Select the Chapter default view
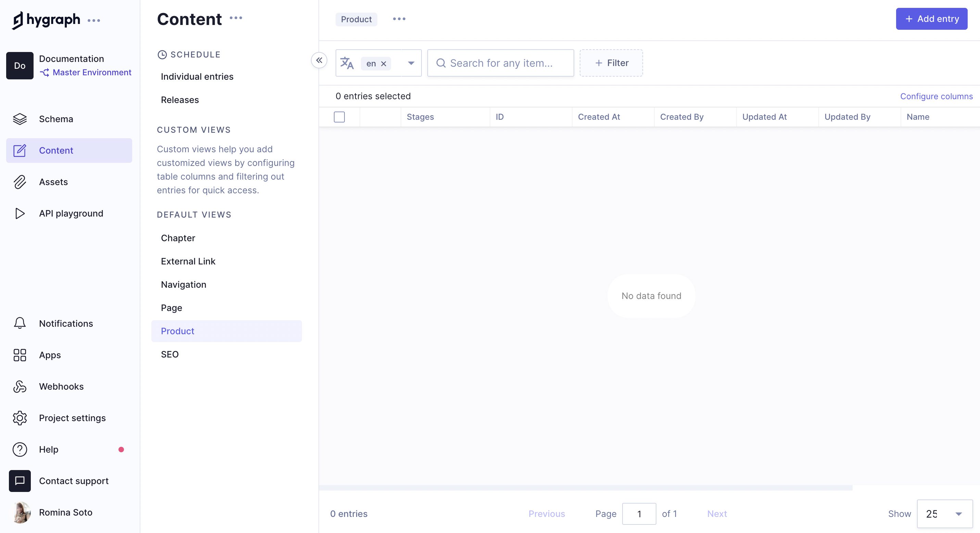Screen dimensions: 980x533 [x=178, y=238]
